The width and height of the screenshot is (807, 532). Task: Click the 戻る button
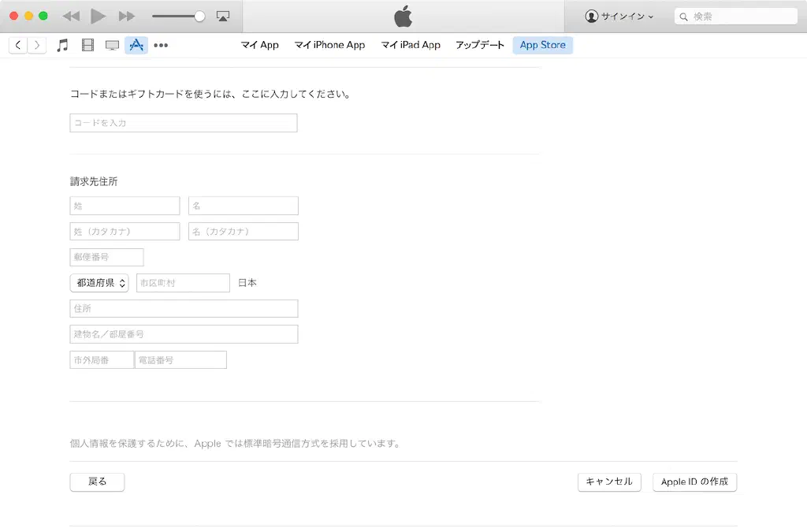(97, 482)
